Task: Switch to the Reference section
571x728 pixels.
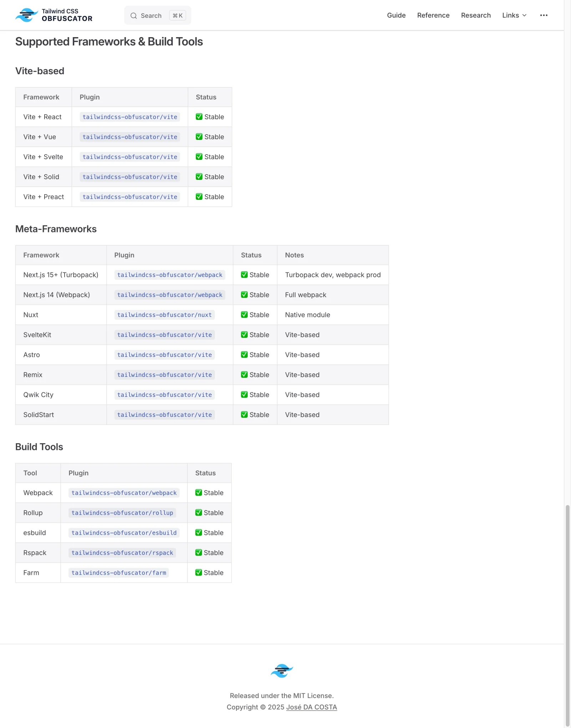Action: (433, 15)
